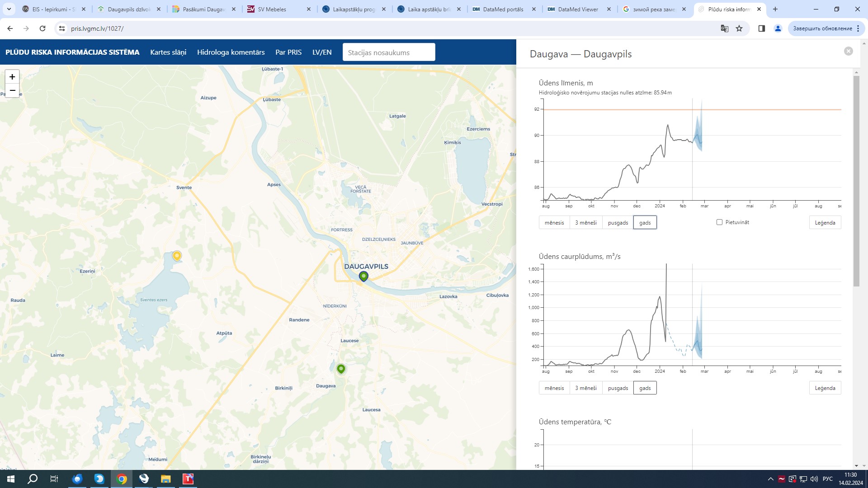Switch language via the LV/EN link
Screen dimensions: 868x488
[x=322, y=52]
